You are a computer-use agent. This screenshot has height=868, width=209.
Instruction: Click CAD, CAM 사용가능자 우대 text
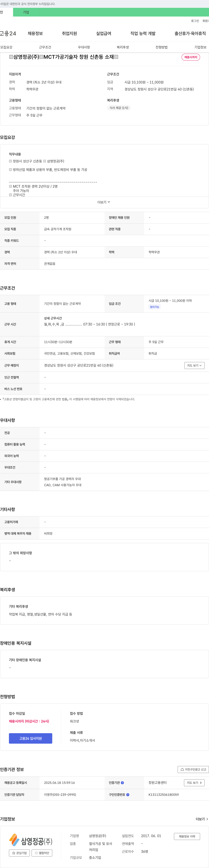63,485
